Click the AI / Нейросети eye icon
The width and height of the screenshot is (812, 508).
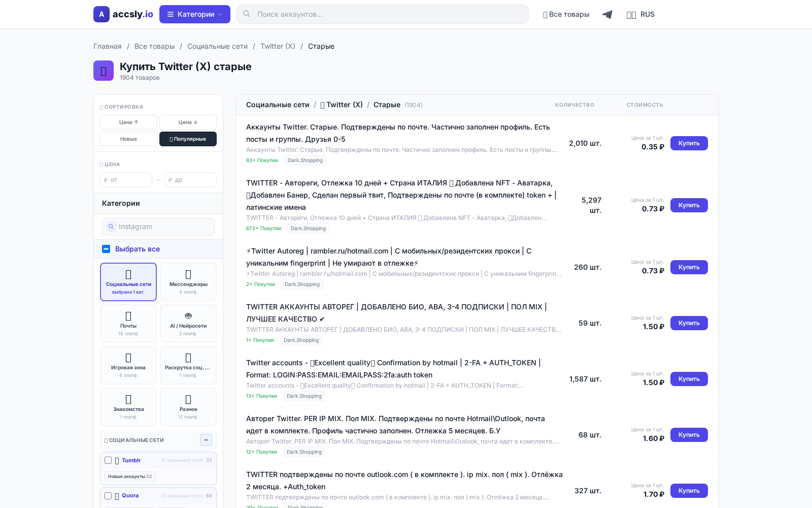[x=188, y=315]
